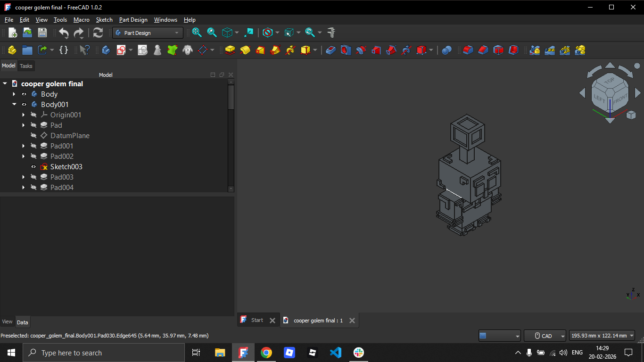This screenshot has width=644, height=362.
Task: Switch to the Start document tab
Action: (x=257, y=320)
